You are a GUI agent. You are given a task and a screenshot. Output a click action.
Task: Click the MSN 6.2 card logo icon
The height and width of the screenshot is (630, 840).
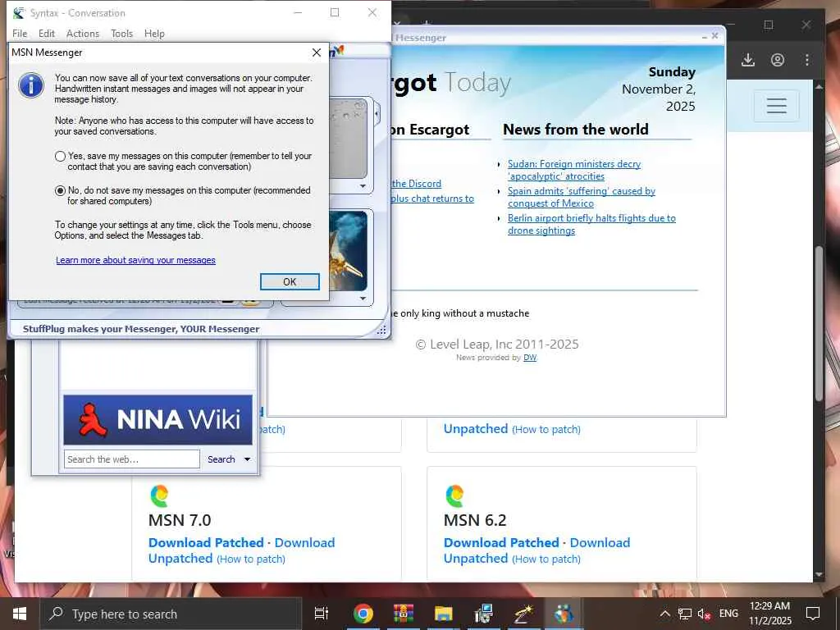click(x=454, y=495)
